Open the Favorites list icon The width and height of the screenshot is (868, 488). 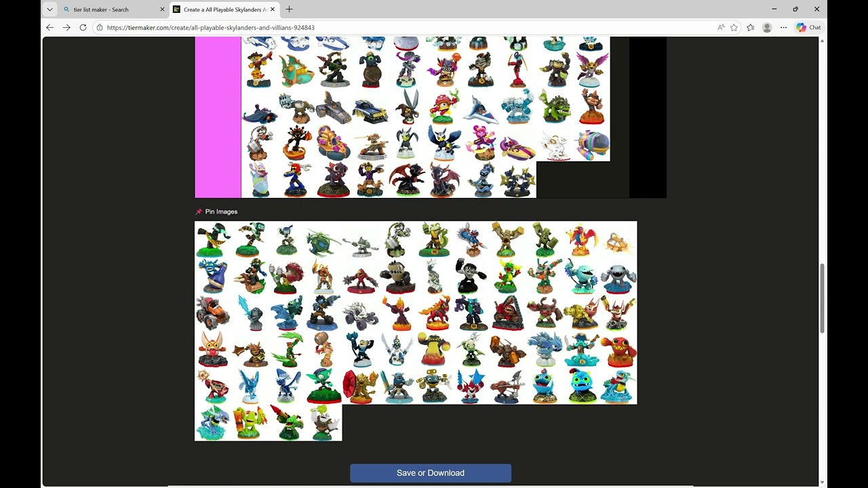click(x=751, y=28)
